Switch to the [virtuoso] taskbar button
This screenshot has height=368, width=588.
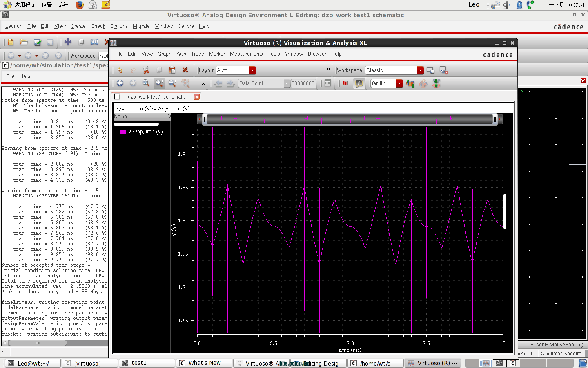90,363
